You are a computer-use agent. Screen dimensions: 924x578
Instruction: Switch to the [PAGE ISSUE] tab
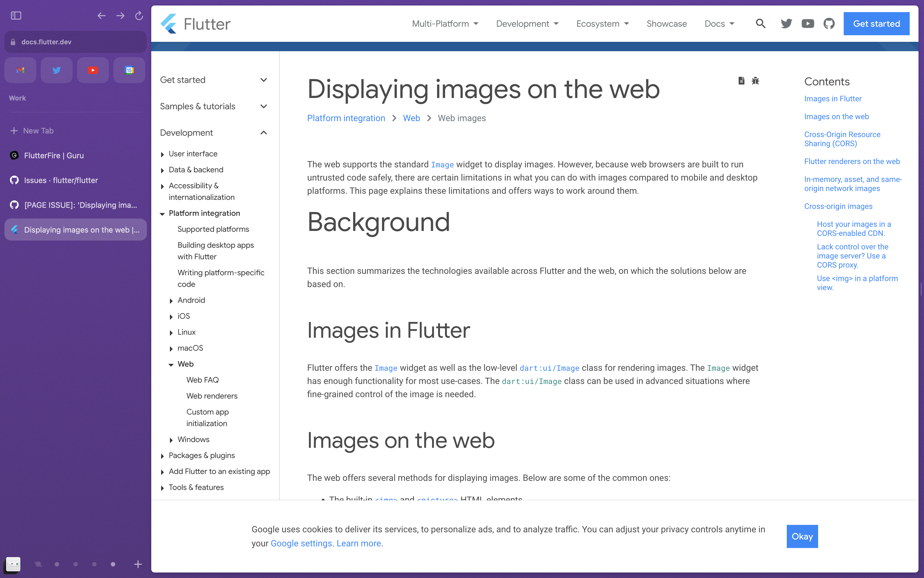click(x=76, y=205)
